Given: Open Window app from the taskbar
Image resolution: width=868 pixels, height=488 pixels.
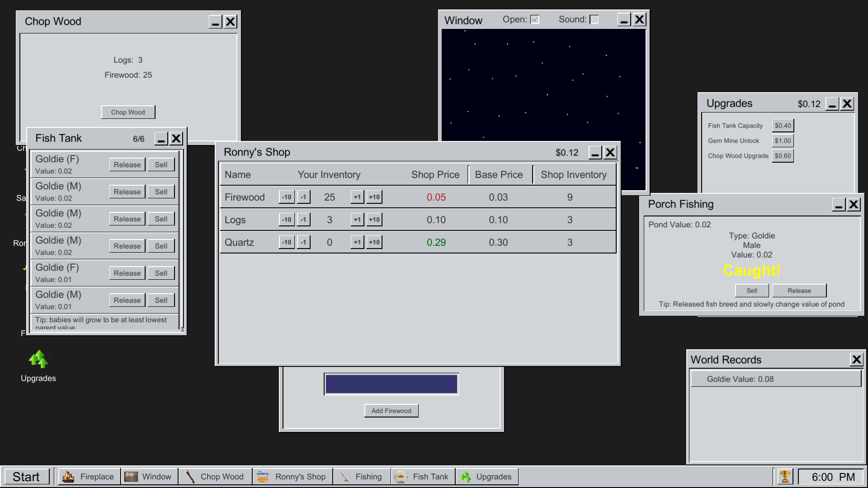Looking at the screenshot, I should 149,477.
